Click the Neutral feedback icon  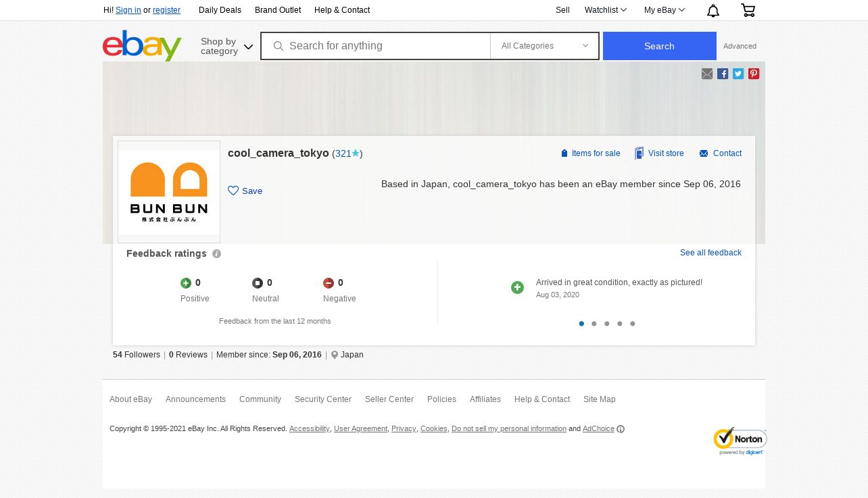click(x=258, y=283)
